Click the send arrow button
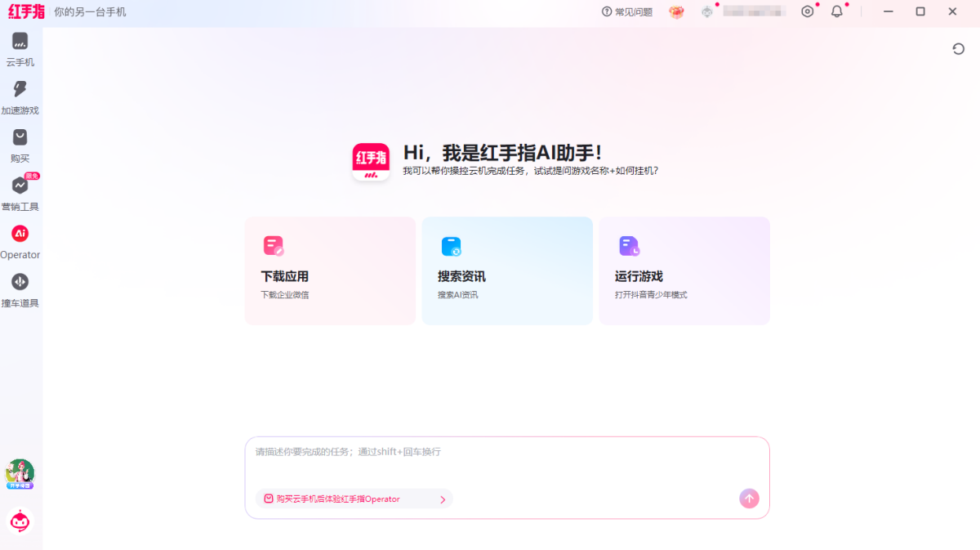This screenshot has height=550, width=980. tap(749, 499)
